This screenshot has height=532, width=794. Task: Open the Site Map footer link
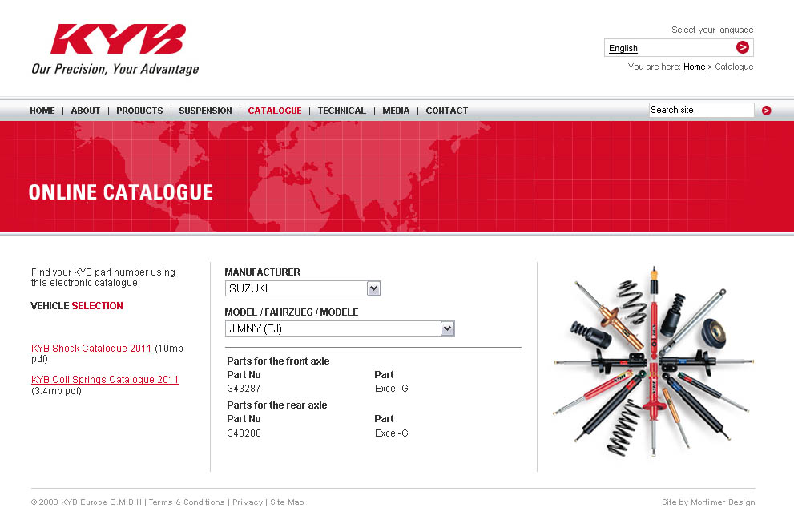(287, 502)
